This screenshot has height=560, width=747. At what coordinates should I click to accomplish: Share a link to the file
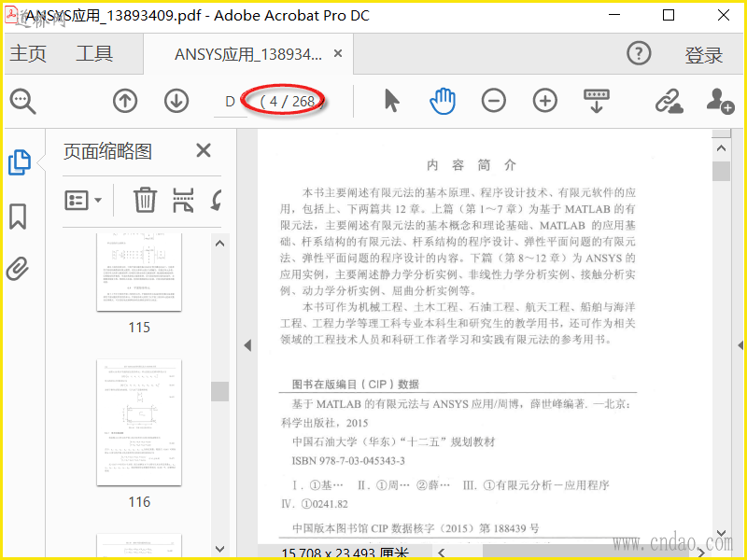pyautogui.click(x=669, y=101)
